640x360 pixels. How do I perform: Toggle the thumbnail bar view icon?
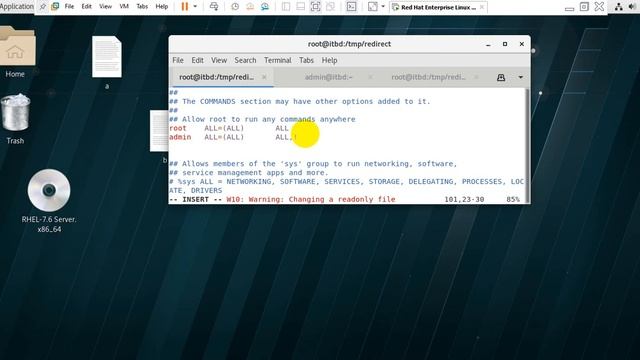pyautogui.click(x=300, y=7)
